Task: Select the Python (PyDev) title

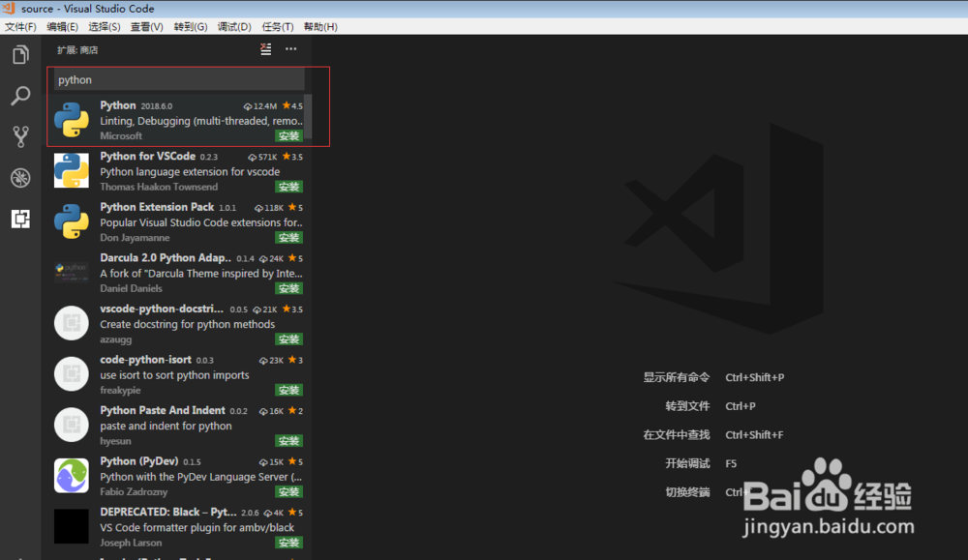Action: pos(138,461)
